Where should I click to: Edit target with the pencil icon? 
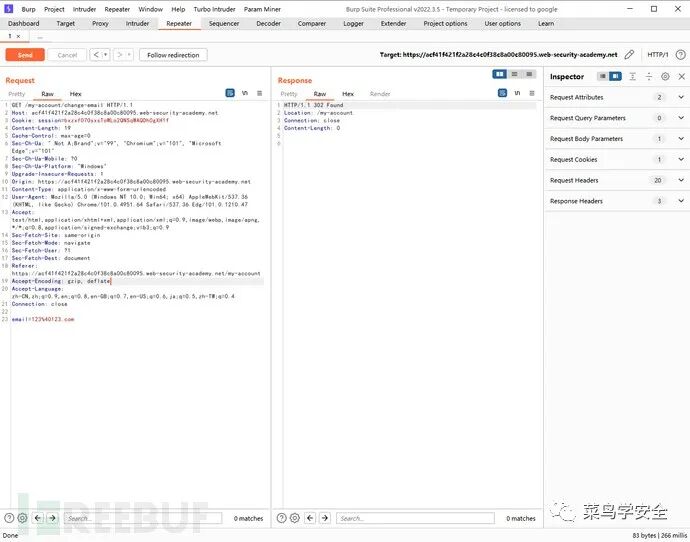(x=629, y=55)
